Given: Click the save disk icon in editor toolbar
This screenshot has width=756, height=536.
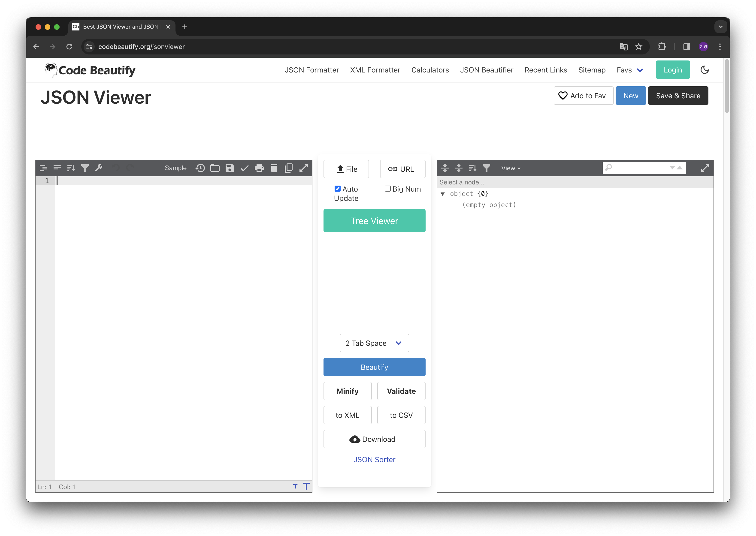Looking at the screenshot, I should click(230, 168).
